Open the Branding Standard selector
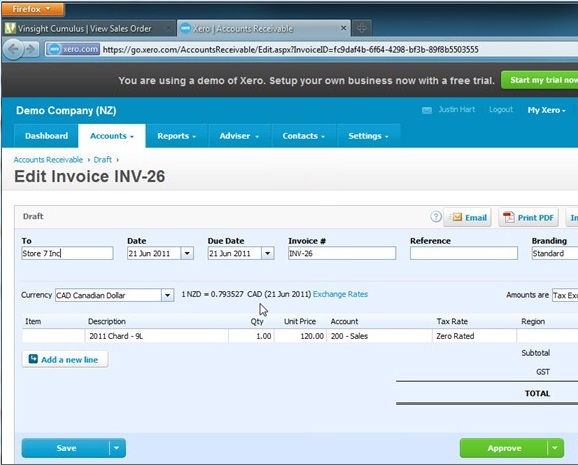The height and width of the screenshot is (465, 578). tap(555, 253)
